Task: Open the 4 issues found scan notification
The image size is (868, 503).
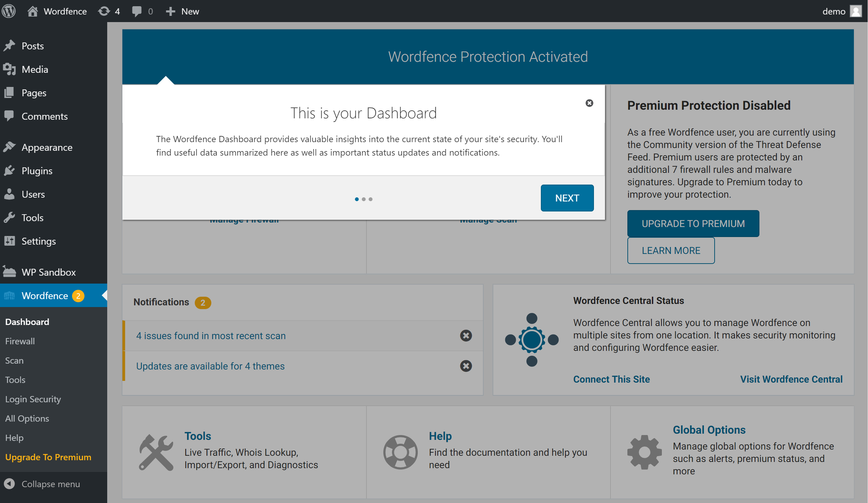Action: tap(211, 336)
